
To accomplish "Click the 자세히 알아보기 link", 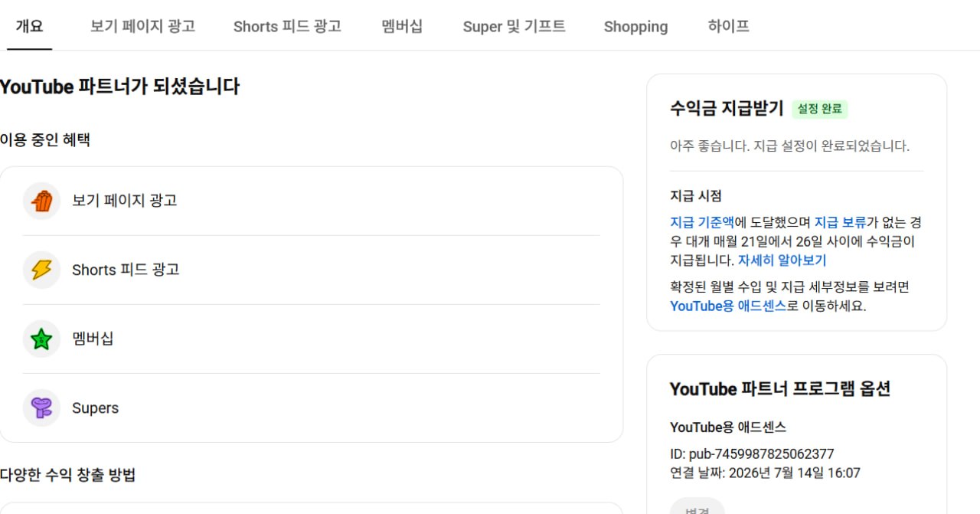I will coord(782,260).
